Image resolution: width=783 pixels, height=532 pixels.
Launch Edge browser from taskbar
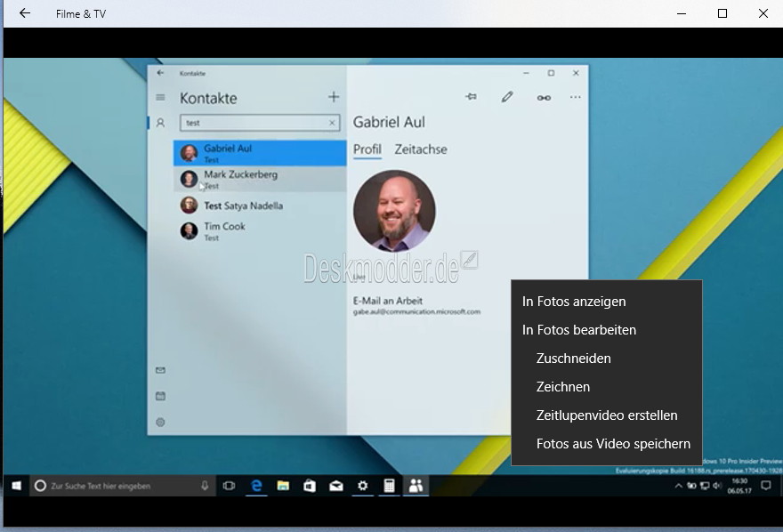point(256,486)
